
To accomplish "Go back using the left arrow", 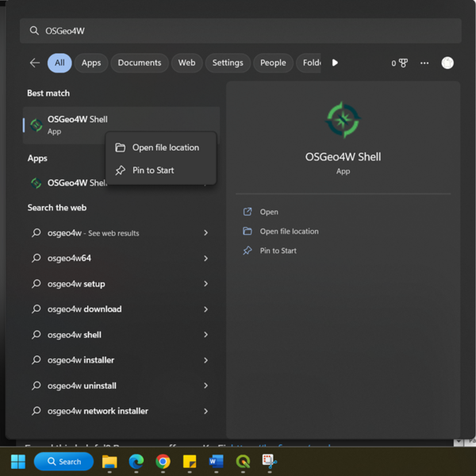I will (34, 63).
